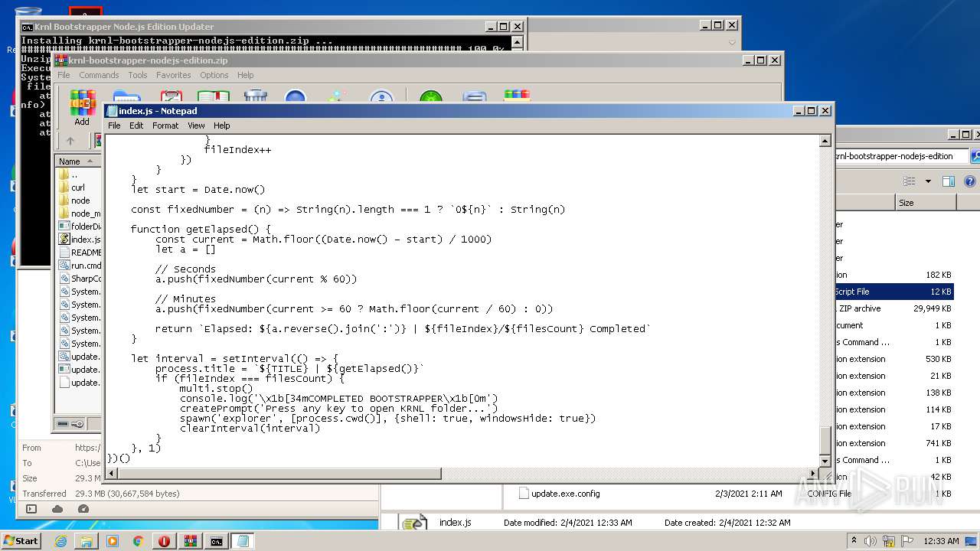Select the node folder in WinRAR list
The width and height of the screenshot is (980, 551).
pyautogui.click(x=80, y=201)
